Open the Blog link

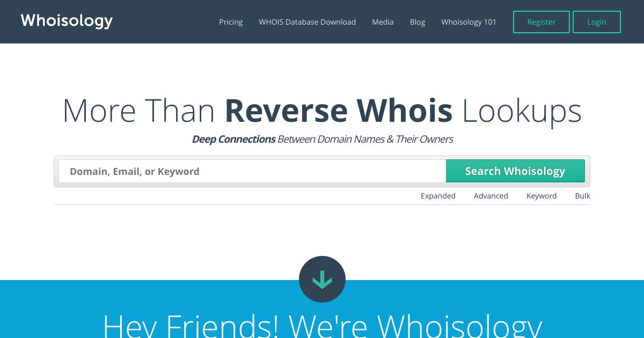coord(418,22)
